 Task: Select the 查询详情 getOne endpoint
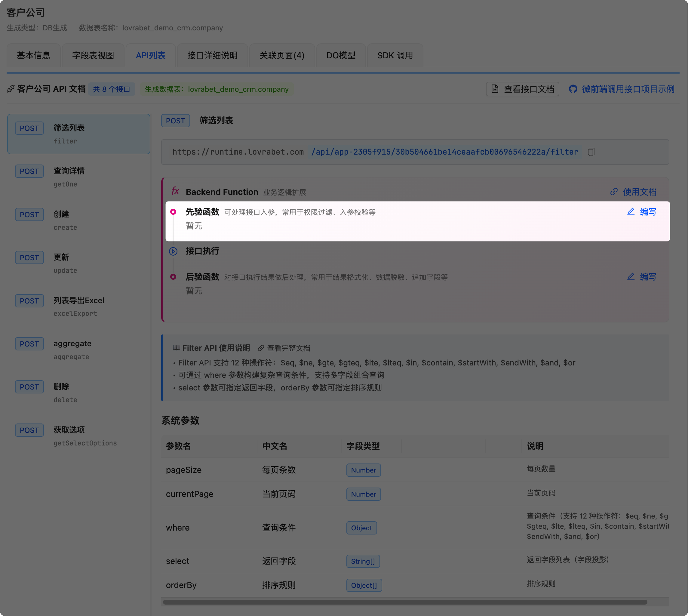pyautogui.click(x=78, y=177)
